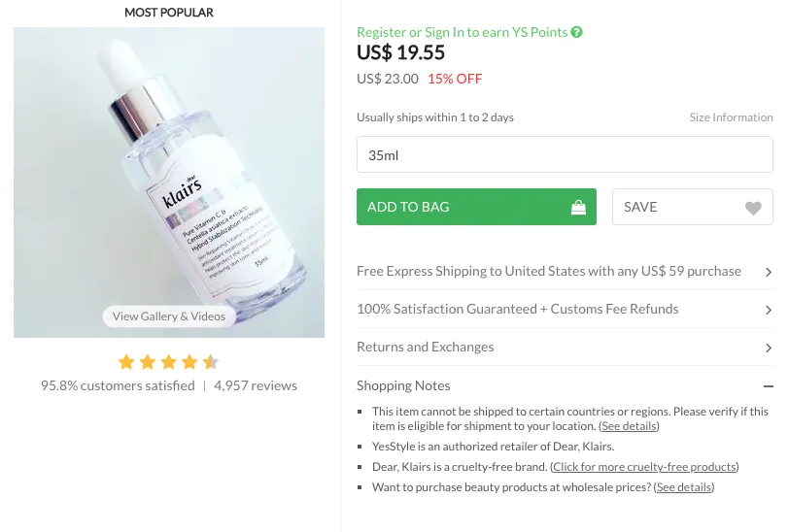This screenshot has width=789, height=532.
Task: Click the Klairs serum product image
Action: click(x=169, y=175)
